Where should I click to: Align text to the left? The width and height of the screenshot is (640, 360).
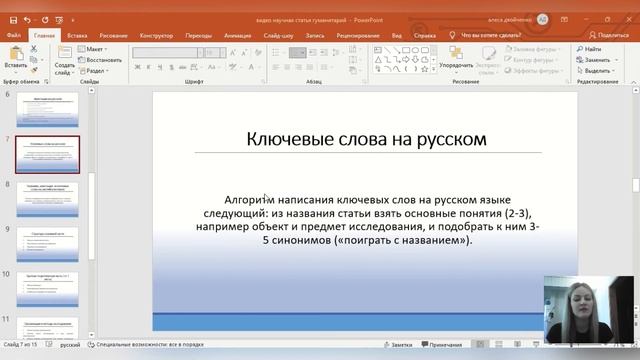[x=276, y=67]
